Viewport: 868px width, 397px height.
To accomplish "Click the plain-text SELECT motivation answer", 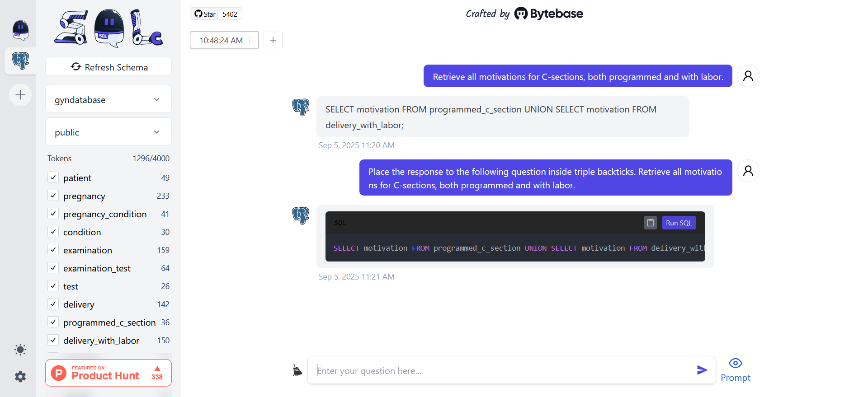I will [x=503, y=117].
